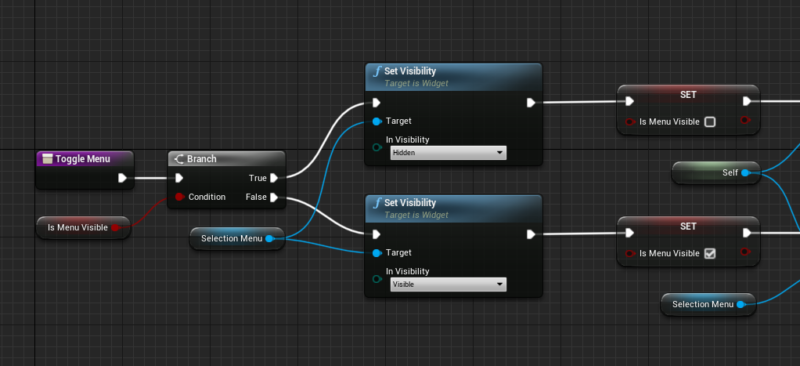The image size is (800, 366).
Task: Click function icon on the Visible Set Visibility node
Action: coord(377,203)
